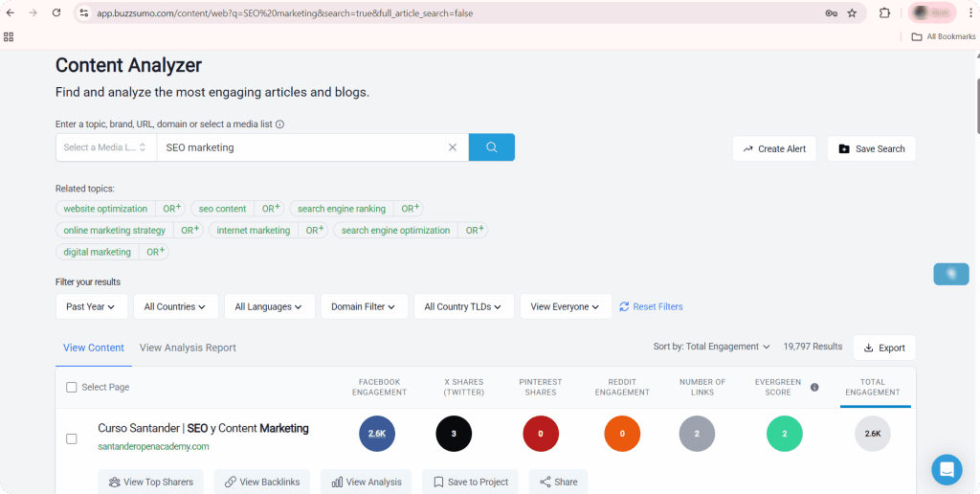The image size is (980, 494).
Task: Open All Bookmarks folder
Action: 944,37
